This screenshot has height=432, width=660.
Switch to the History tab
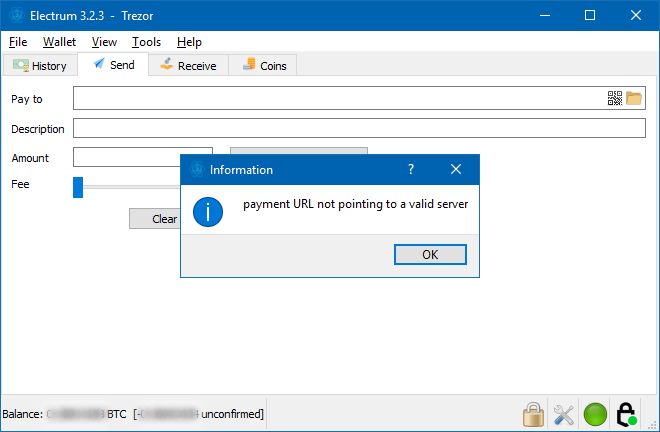coord(40,66)
